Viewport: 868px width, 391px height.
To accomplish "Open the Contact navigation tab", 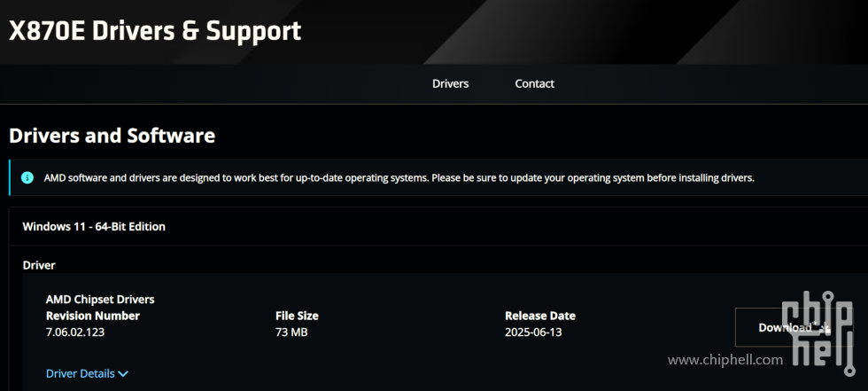I will 534,83.
